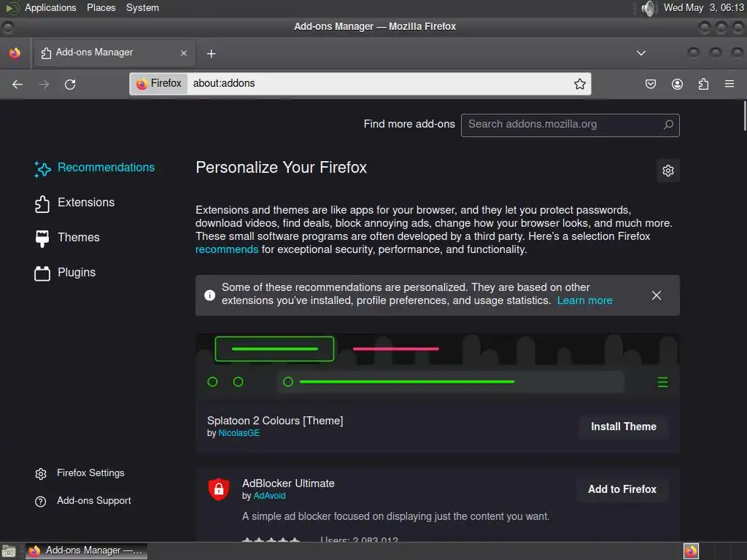Click the Firefox workspace icon at bottom right
The height and width of the screenshot is (560, 747).
click(691, 551)
